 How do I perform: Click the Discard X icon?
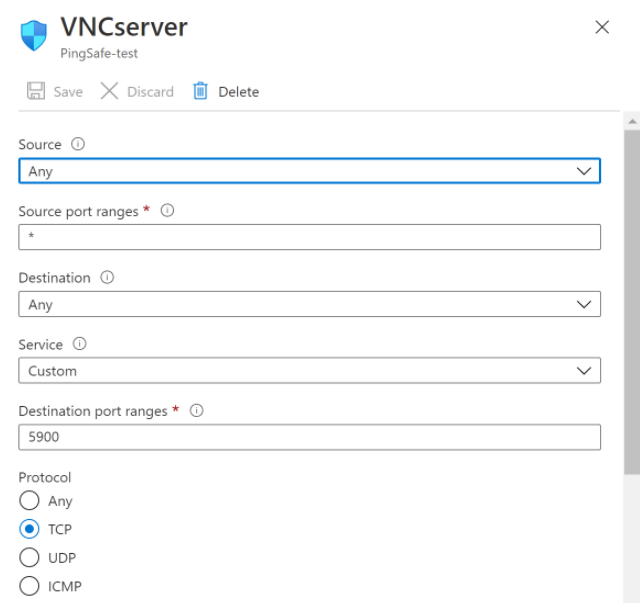click(x=109, y=91)
